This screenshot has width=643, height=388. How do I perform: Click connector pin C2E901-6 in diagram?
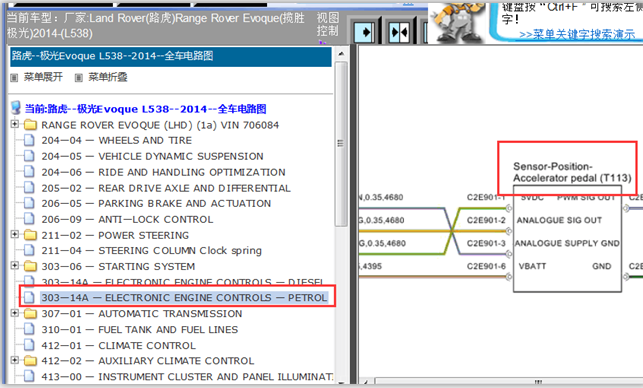pos(486,266)
